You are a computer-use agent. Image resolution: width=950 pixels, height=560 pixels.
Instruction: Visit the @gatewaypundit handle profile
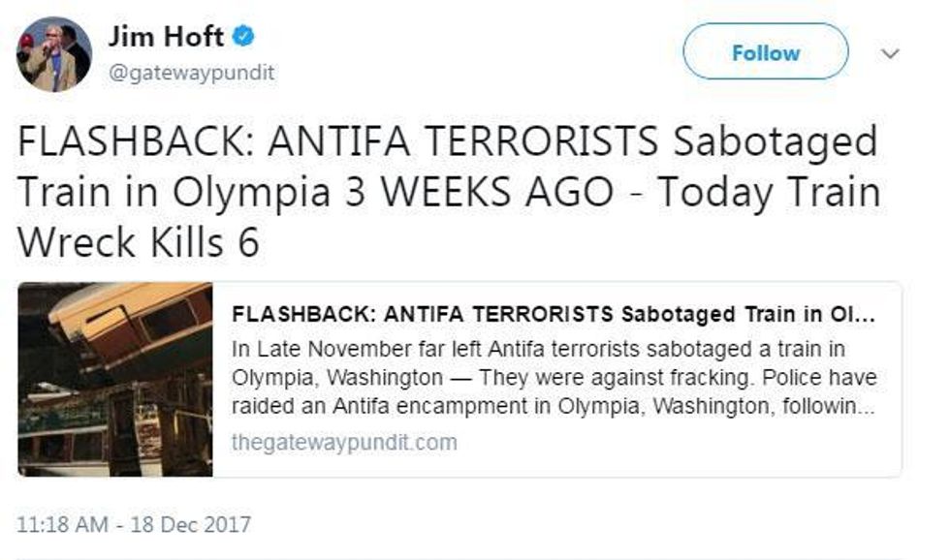192,72
